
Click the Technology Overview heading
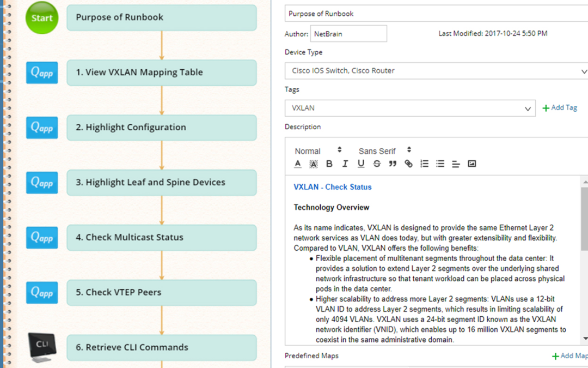(x=332, y=207)
